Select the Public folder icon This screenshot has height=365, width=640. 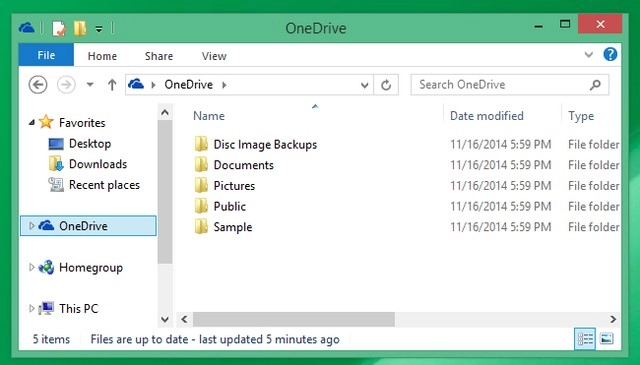coord(201,206)
